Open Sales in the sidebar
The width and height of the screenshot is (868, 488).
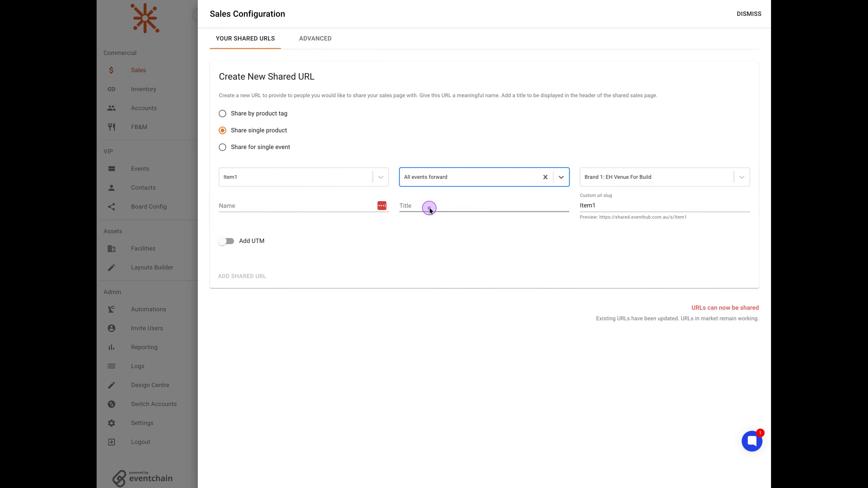click(x=139, y=70)
